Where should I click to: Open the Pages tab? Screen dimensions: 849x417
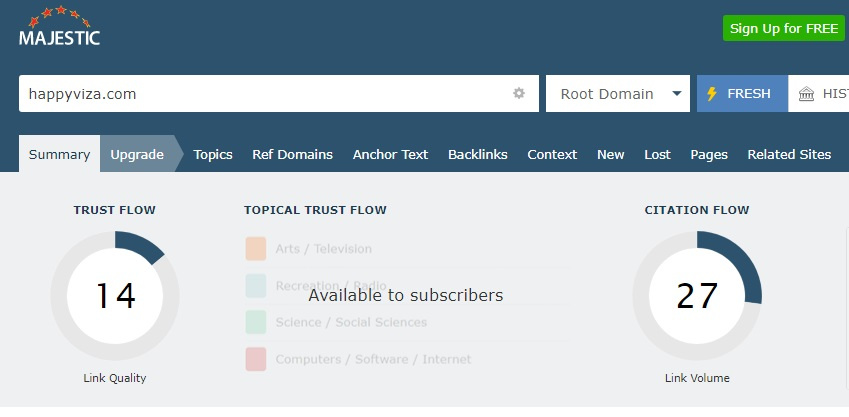tap(709, 154)
